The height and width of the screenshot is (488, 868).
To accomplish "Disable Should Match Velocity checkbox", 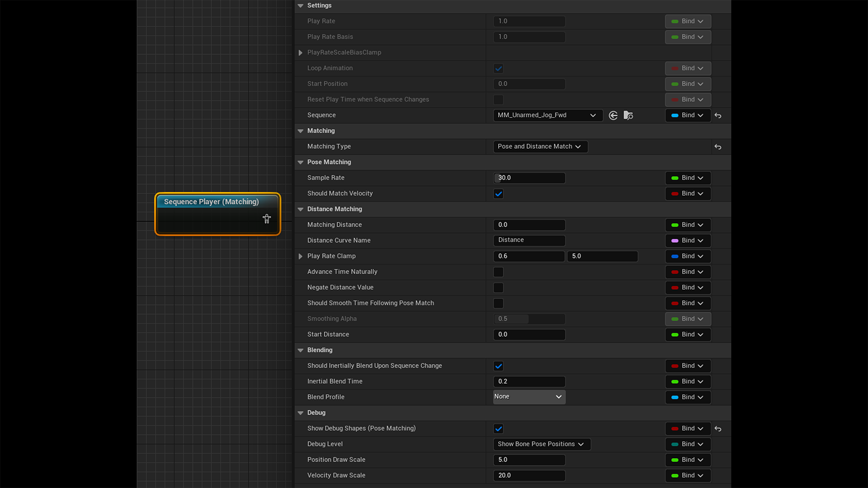I will (498, 193).
